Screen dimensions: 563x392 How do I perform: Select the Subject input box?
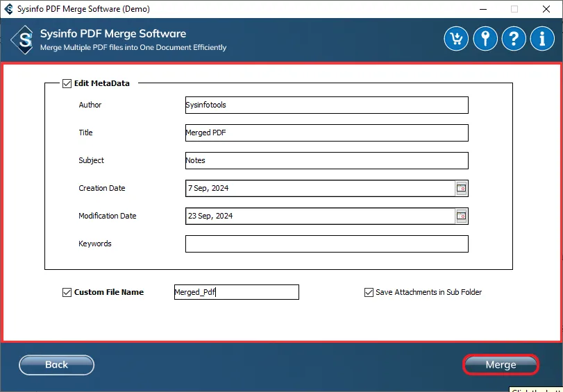[326, 160]
